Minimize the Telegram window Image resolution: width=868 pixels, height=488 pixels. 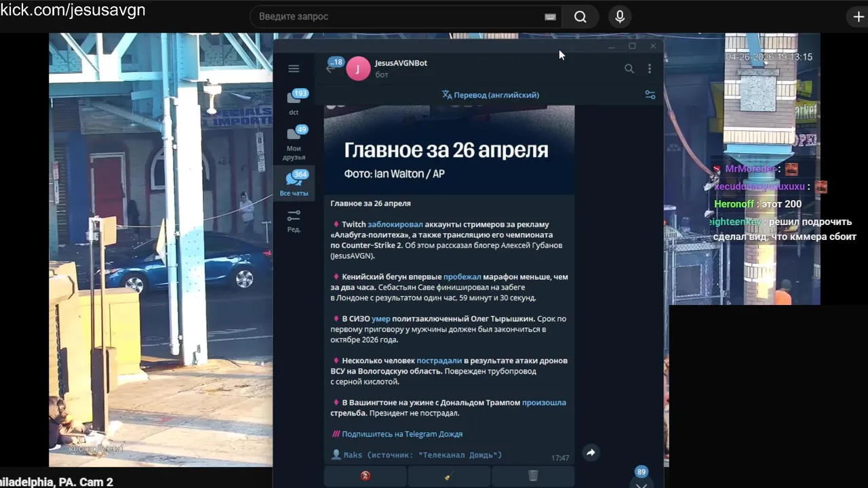(611, 46)
